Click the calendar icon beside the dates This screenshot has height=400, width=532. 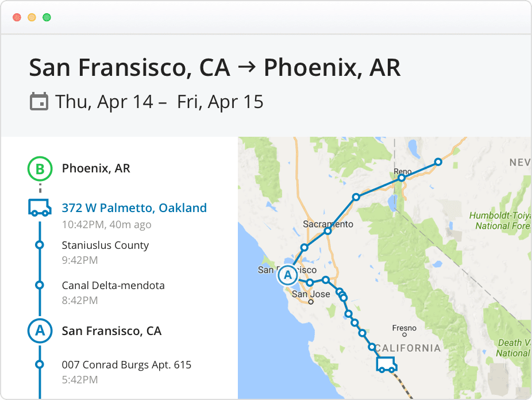point(38,101)
